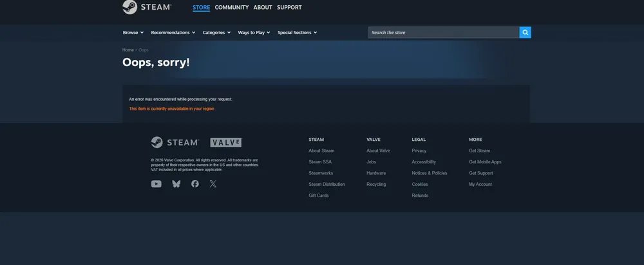Viewport: 644px width, 265px height.
Task: Focus the Search the store field
Action: [444, 32]
